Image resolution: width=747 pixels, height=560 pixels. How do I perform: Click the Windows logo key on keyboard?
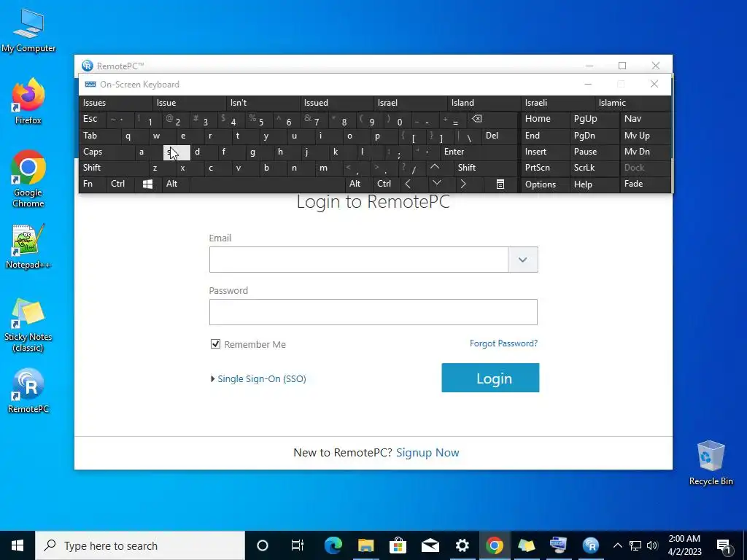coord(147,184)
